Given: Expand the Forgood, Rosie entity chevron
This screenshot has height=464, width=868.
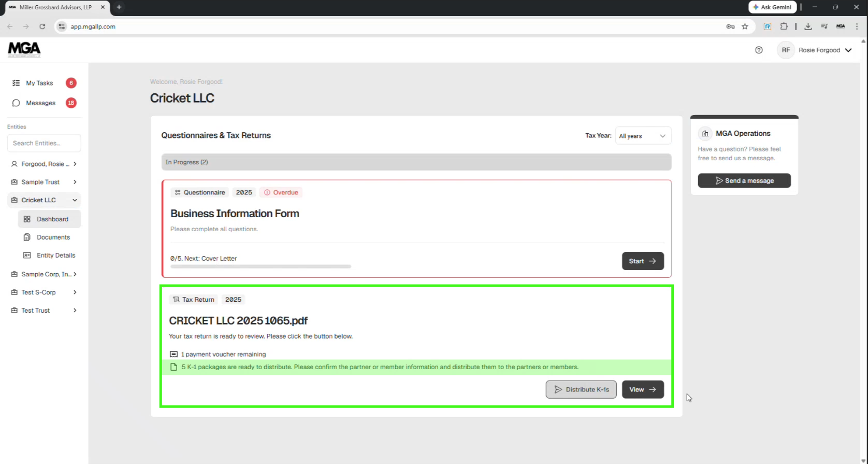Looking at the screenshot, I should (x=75, y=164).
